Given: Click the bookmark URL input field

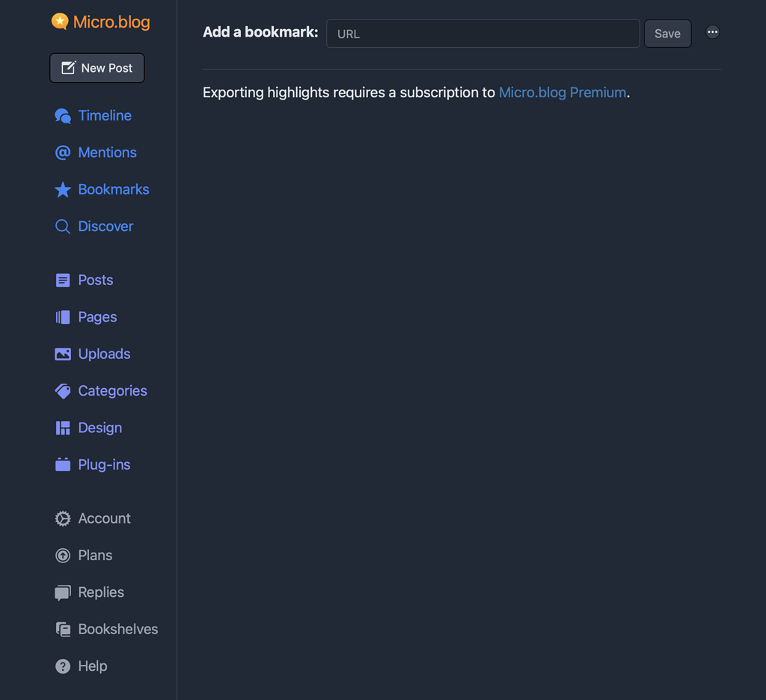Looking at the screenshot, I should point(482,33).
